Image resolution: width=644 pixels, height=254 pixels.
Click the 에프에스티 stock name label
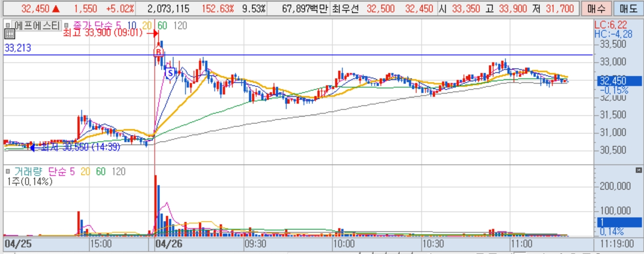[x=36, y=25]
